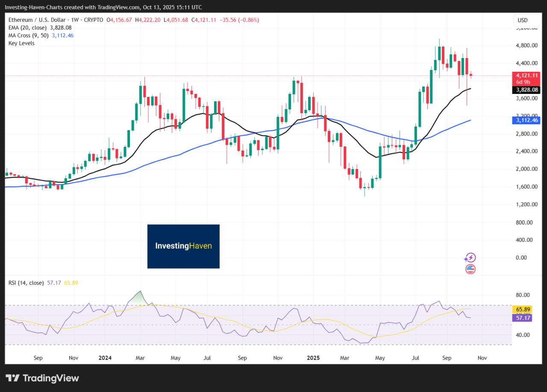Viewport: 547px width, 392px height.
Task: Select the RSI (14, close) indicator legend
Action: click(26, 283)
